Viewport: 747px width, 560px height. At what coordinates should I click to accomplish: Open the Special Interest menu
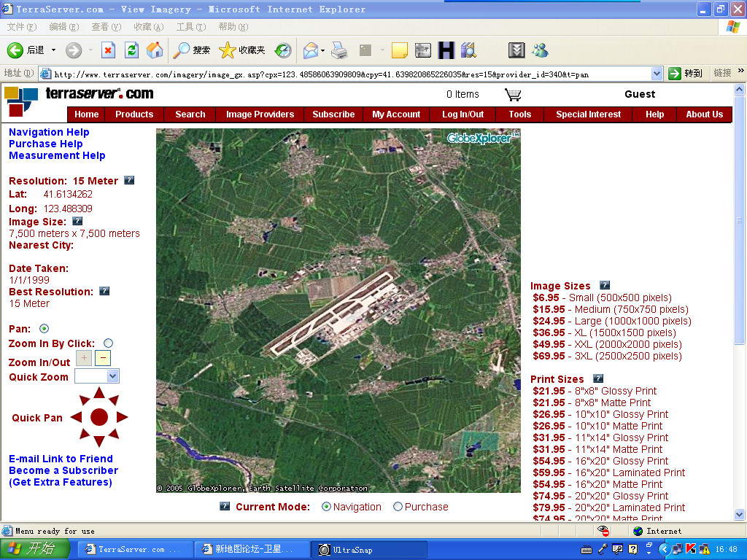tap(588, 114)
